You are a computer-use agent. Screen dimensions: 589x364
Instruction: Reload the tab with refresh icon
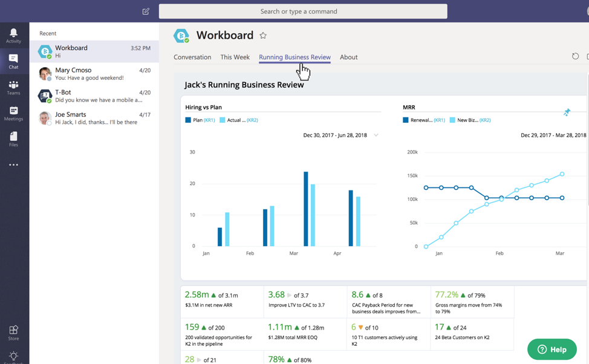click(575, 56)
